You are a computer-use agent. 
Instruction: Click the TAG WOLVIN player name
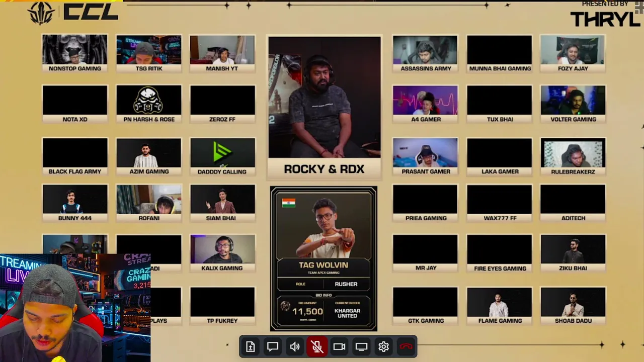point(324,265)
